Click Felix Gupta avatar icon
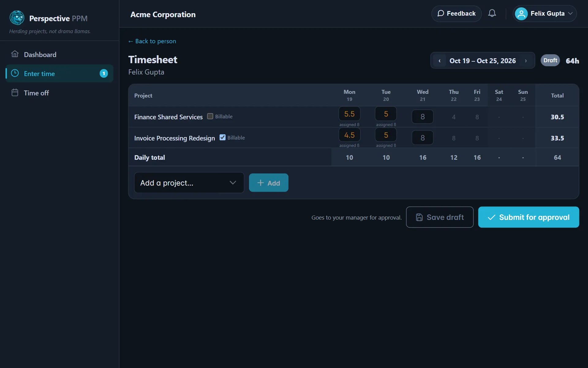The width and height of the screenshot is (588, 368). 521,14
